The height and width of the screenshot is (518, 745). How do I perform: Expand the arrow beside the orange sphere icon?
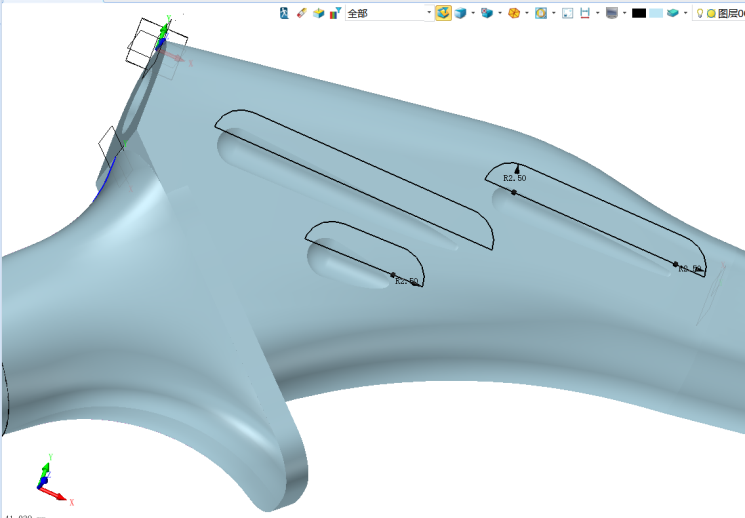(x=526, y=13)
